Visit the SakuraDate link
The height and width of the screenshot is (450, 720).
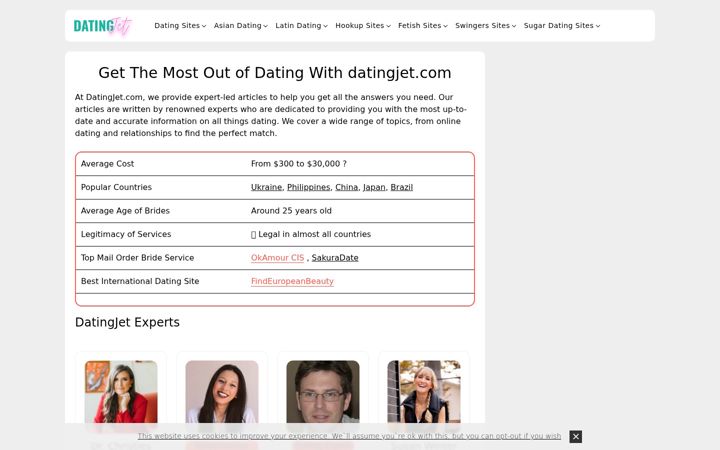click(335, 258)
